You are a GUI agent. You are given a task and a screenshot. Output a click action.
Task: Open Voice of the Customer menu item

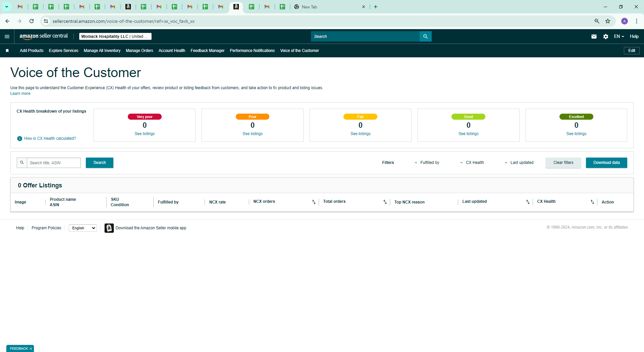click(300, 51)
